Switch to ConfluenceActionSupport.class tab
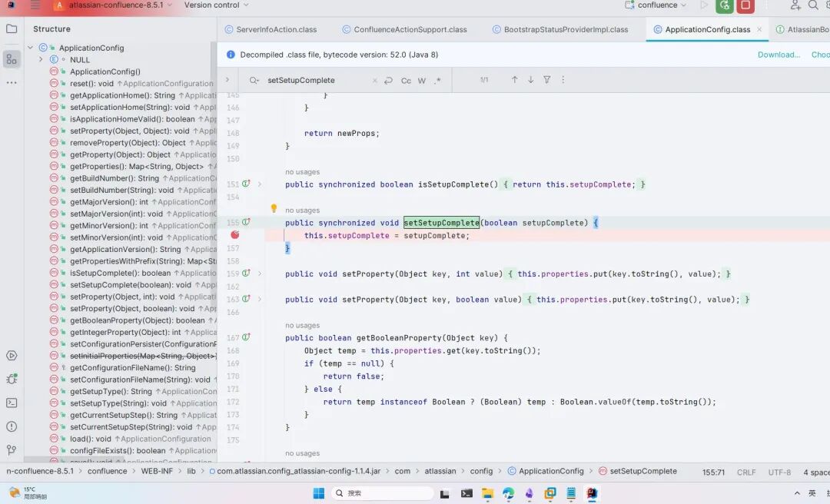830x504 pixels. 404,30
